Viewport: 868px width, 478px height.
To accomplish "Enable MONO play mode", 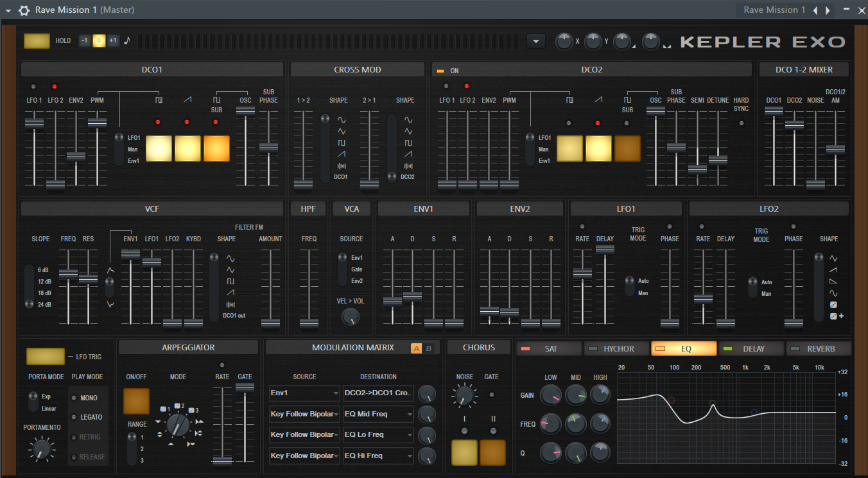I will tap(75, 398).
